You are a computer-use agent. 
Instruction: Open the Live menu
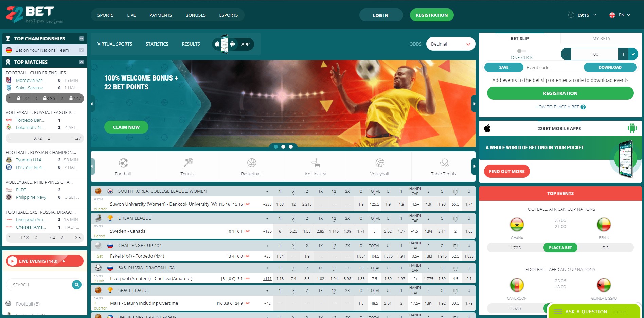point(131,15)
